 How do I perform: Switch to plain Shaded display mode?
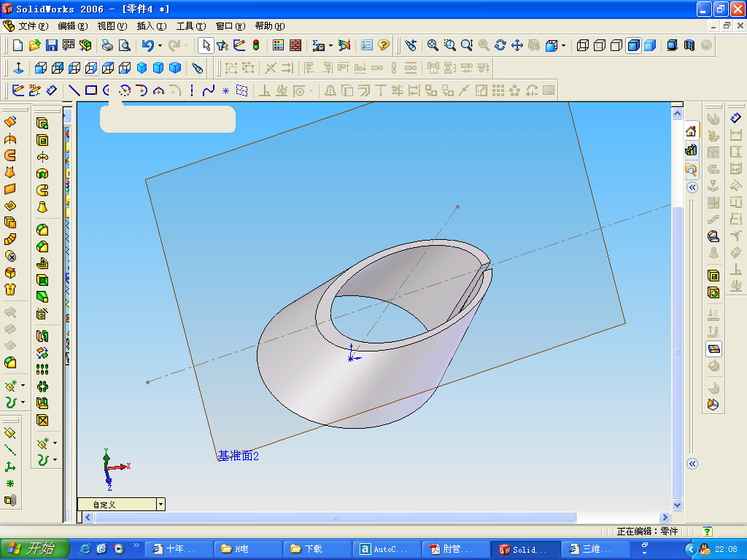[650, 45]
